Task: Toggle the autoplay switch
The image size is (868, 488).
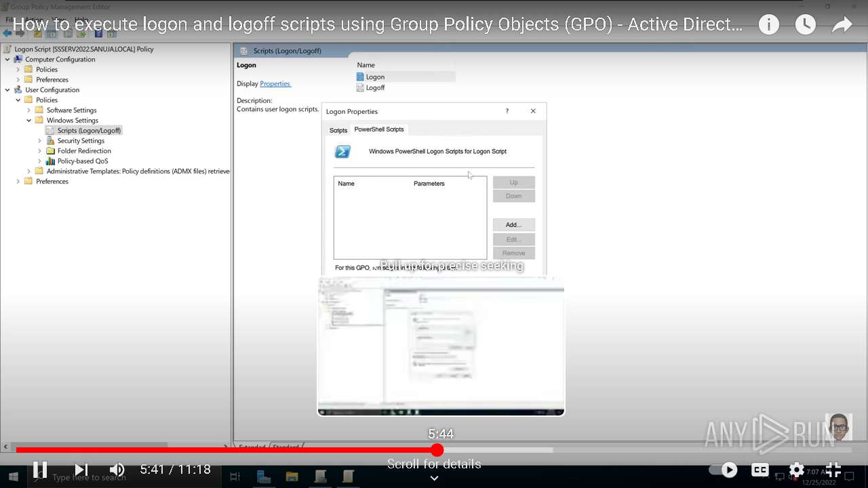Action: [x=724, y=470]
